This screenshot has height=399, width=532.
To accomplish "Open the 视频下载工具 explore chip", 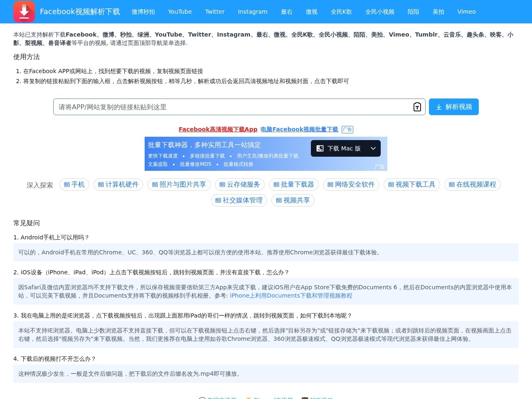I will 412,185.
